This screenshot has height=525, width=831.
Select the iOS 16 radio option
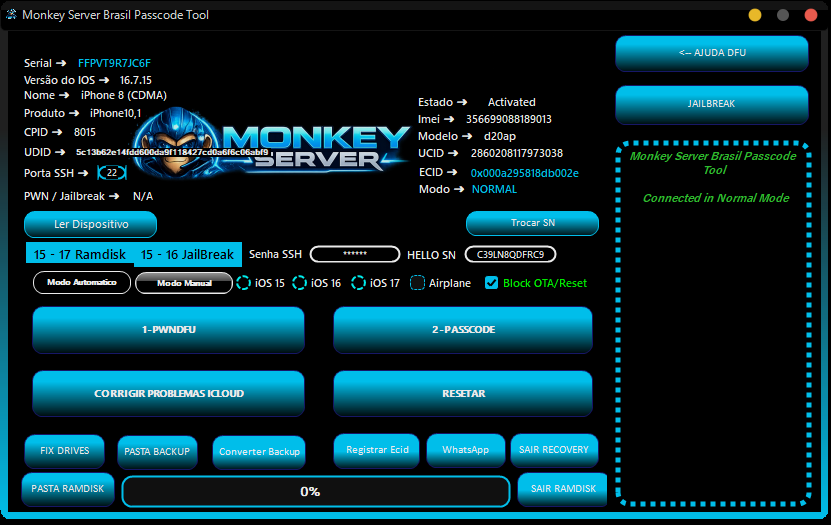(x=300, y=283)
